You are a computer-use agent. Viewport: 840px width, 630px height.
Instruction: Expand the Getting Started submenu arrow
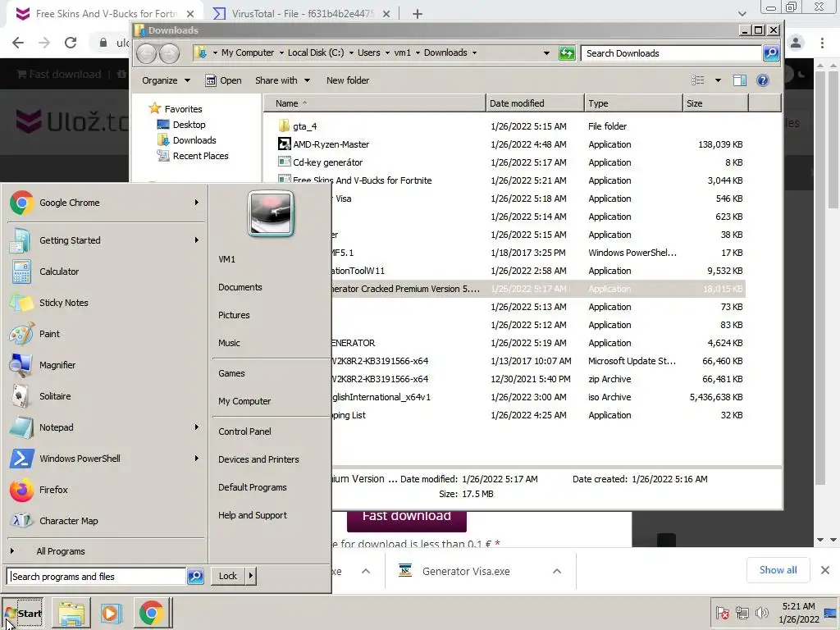click(197, 240)
